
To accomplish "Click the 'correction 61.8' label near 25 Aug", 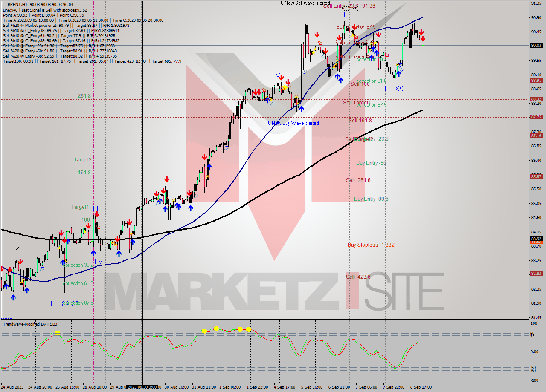I will click(x=78, y=283).
